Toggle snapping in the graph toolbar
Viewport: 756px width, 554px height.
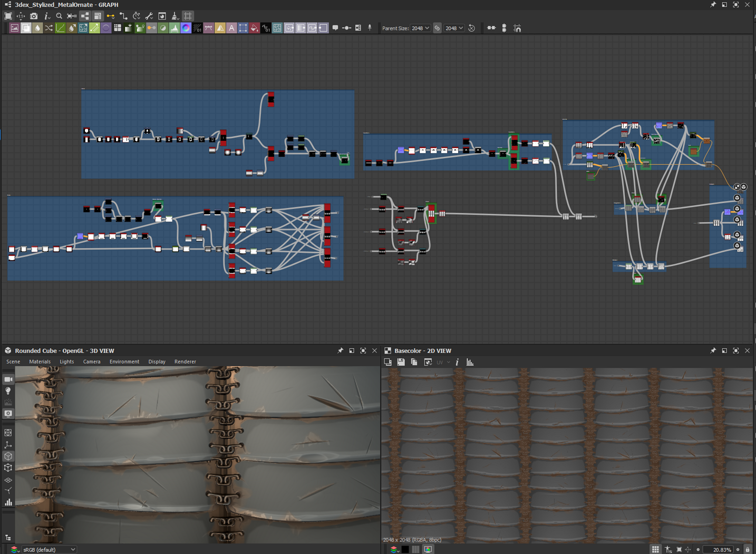517,28
